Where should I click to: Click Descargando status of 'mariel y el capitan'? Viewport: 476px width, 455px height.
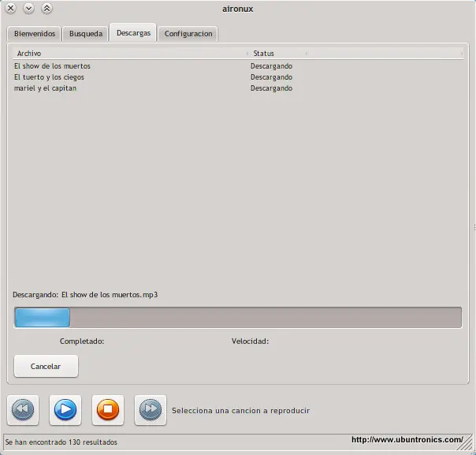point(271,88)
